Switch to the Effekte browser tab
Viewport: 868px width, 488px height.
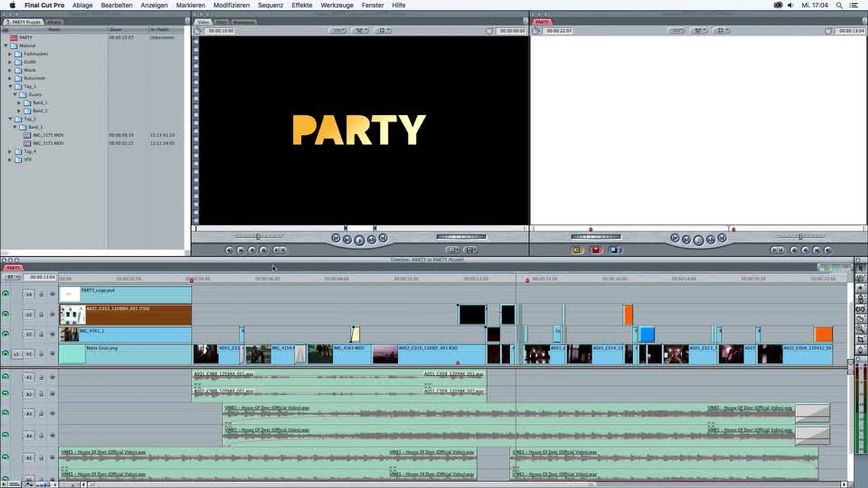click(54, 22)
